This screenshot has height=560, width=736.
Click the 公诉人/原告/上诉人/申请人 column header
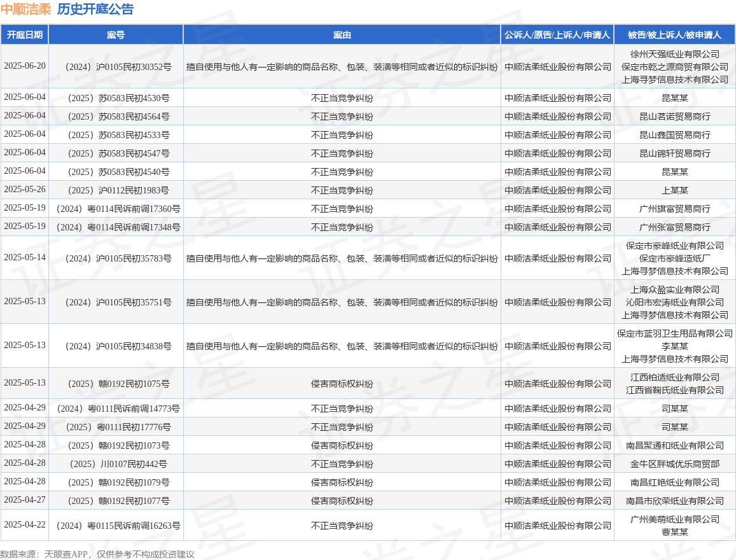coord(557,35)
